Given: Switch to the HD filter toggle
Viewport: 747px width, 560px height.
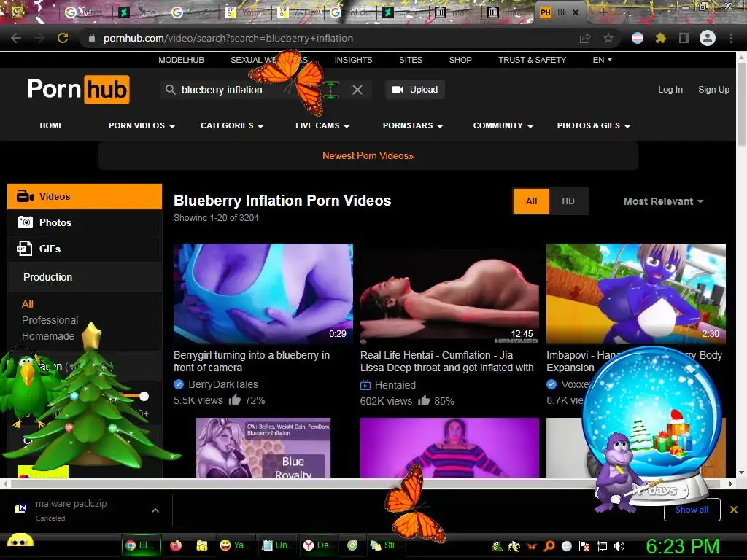Looking at the screenshot, I should (x=568, y=201).
